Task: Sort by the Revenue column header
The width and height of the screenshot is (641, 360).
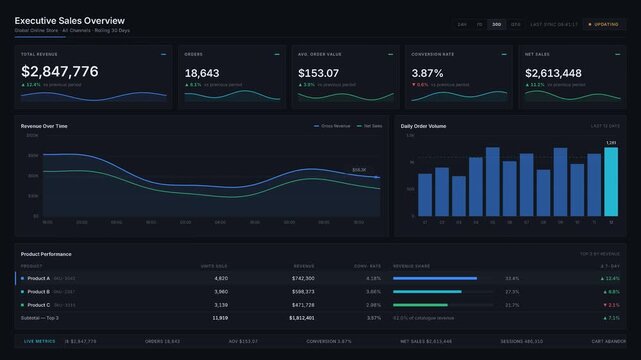Action: coord(304,266)
